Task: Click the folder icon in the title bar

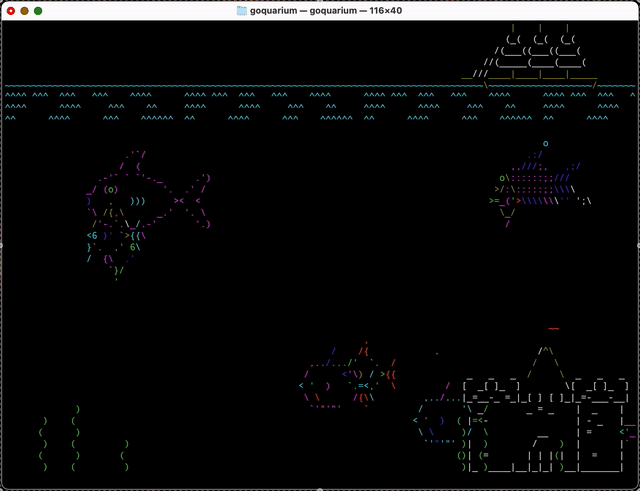Action: click(242, 10)
